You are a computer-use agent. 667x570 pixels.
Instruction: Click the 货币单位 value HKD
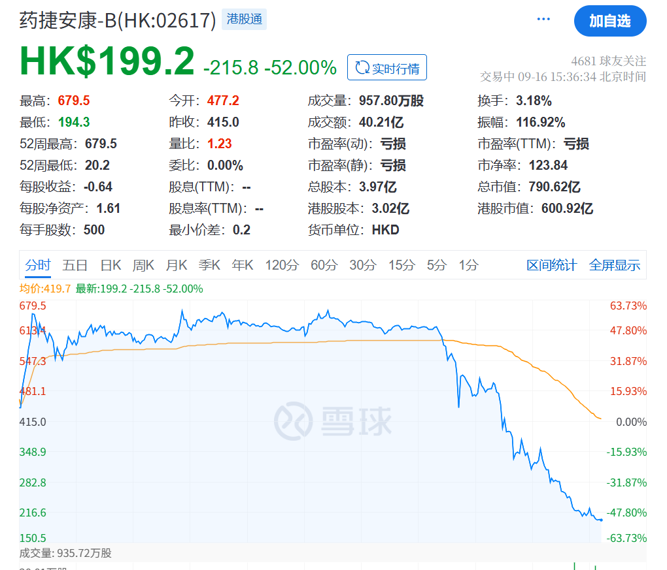385,230
